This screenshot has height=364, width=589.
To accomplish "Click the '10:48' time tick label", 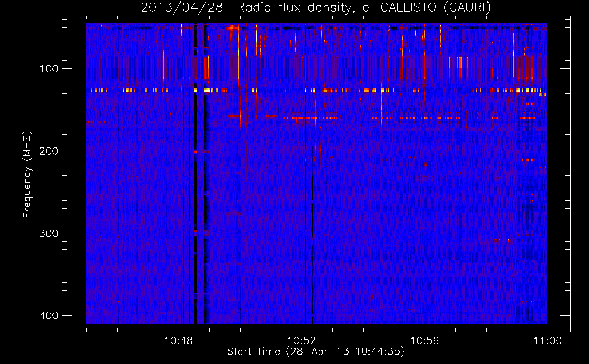I will (178, 341).
